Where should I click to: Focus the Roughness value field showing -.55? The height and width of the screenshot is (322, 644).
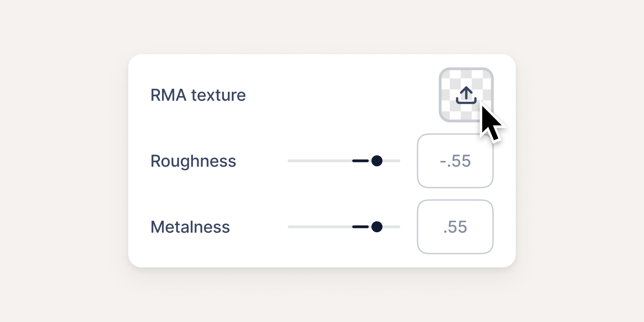point(455,161)
